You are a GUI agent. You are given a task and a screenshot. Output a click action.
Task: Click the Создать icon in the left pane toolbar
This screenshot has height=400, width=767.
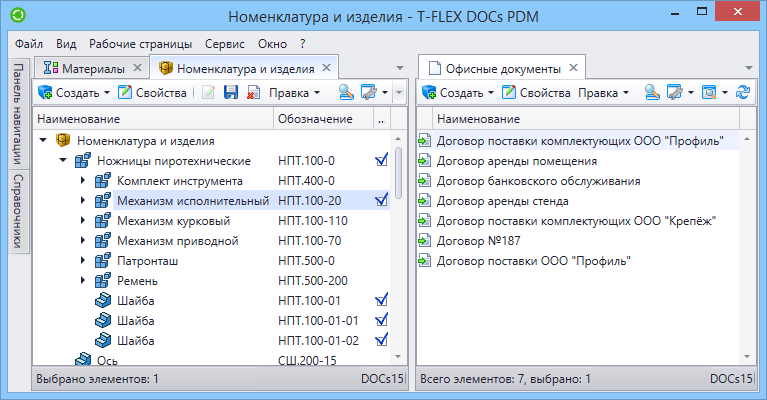[x=45, y=92]
